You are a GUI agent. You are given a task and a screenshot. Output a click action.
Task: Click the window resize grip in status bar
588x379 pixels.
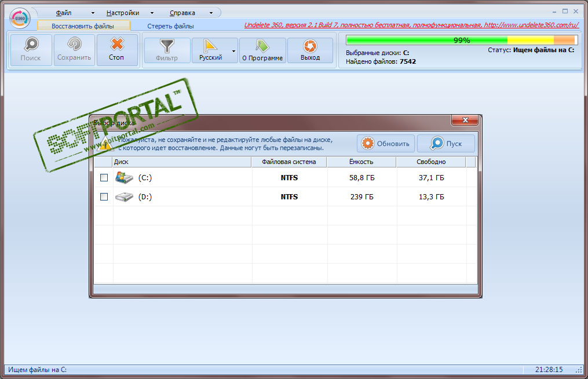(579, 370)
